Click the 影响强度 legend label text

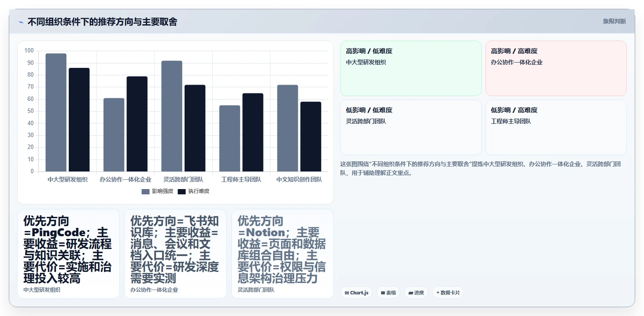click(x=163, y=191)
